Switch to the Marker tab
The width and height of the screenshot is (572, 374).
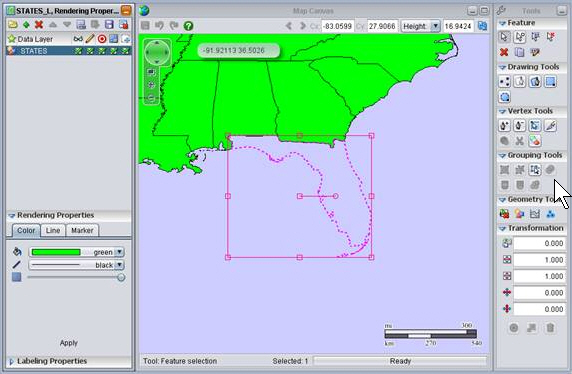[x=82, y=231]
